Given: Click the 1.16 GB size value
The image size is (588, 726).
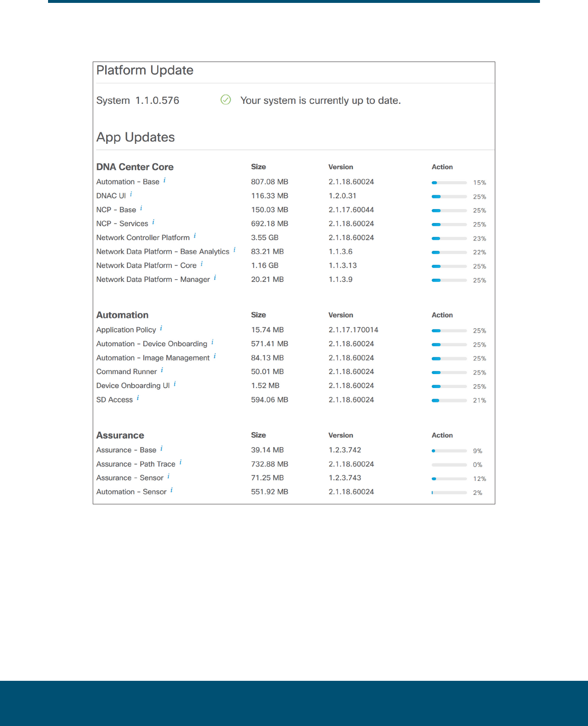Looking at the screenshot, I should point(265,265).
